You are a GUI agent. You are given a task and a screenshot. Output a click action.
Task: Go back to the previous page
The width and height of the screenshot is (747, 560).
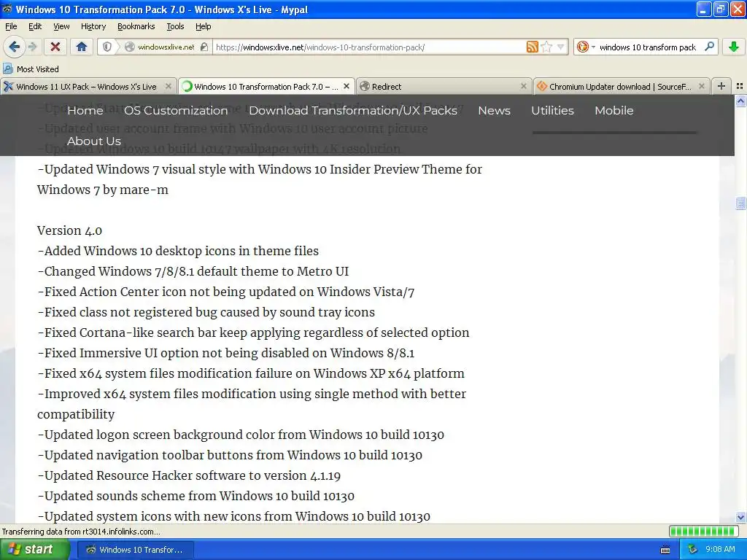click(14, 47)
